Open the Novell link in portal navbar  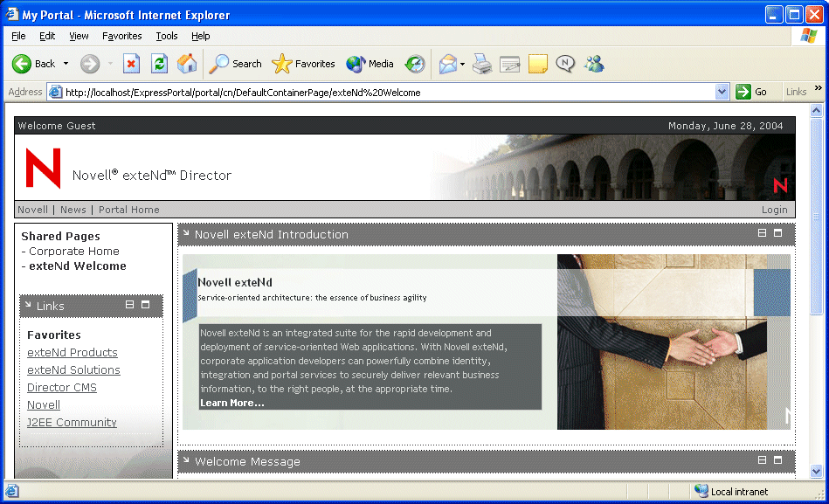pyautogui.click(x=33, y=210)
